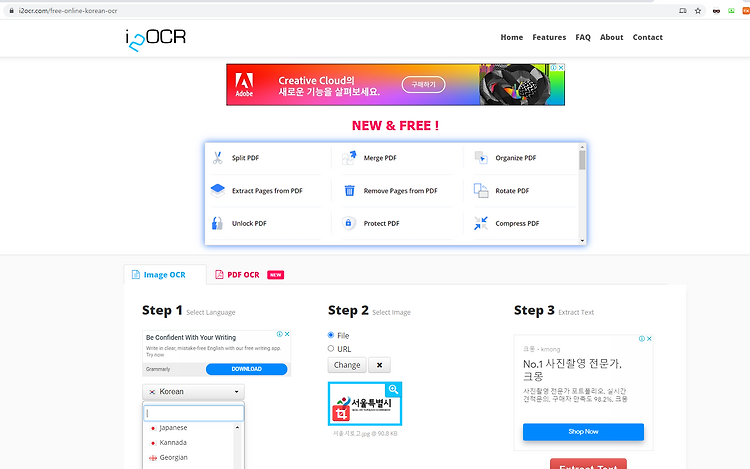Open the Contact menu item

[648, 37]
